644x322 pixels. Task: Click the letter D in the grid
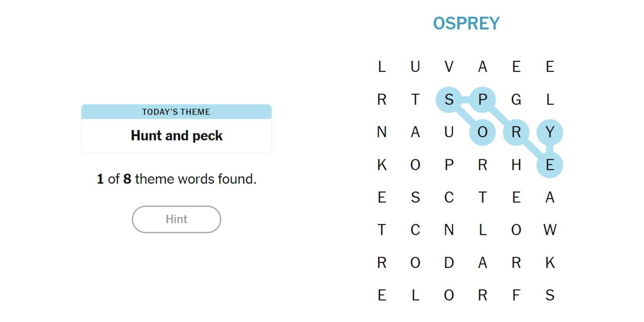coord(449,263)
